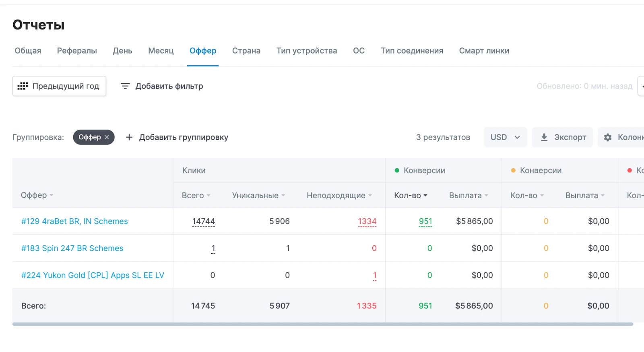Click the Всего: totals row label
Image resolution: width=644 pixels, height=352 pixels.
33,306
